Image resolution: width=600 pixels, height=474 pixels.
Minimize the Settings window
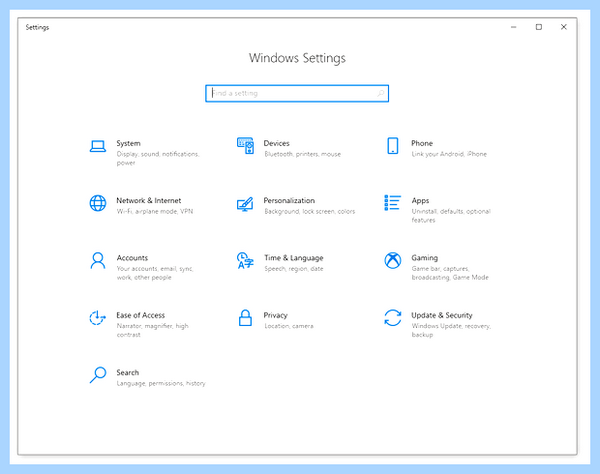click(514, 27)
